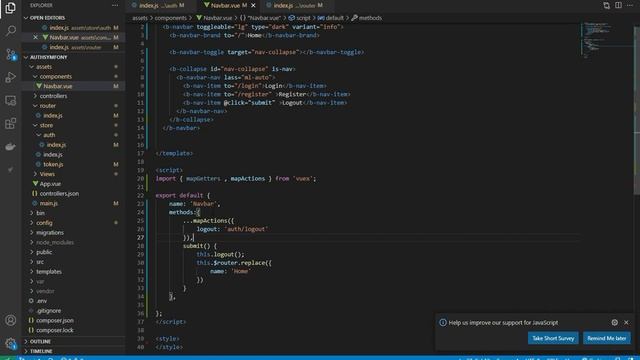Select index.js assets/store/auth in Open Editors
The height and width of the screenshot is (360, 640).
tap(73, 28)
